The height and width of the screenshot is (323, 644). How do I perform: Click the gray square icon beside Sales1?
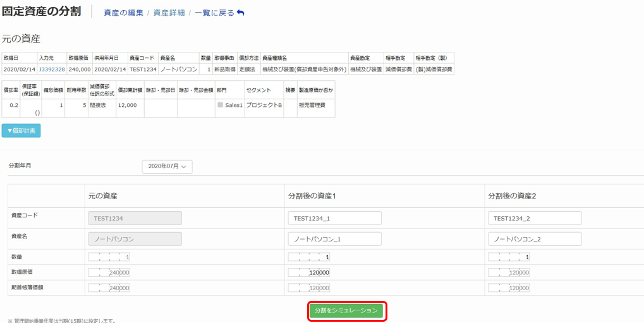pyautogui.click(x=220, y=105)
